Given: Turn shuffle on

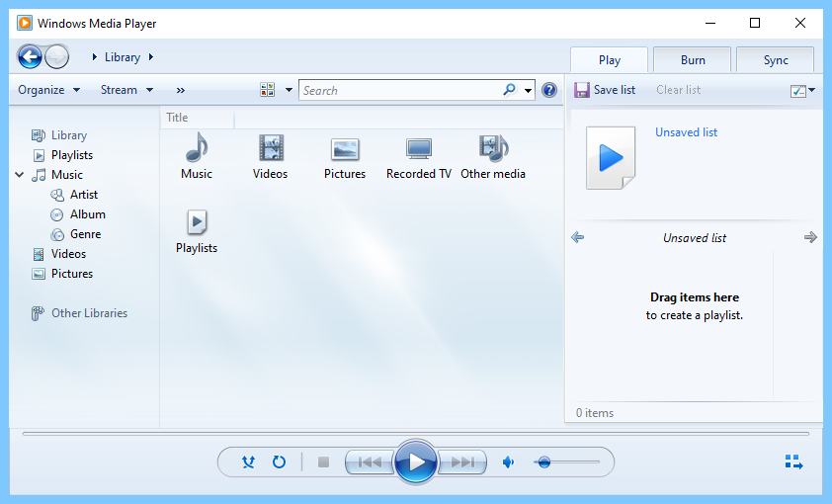Looking at the screenshot, I should click(248, 462).
